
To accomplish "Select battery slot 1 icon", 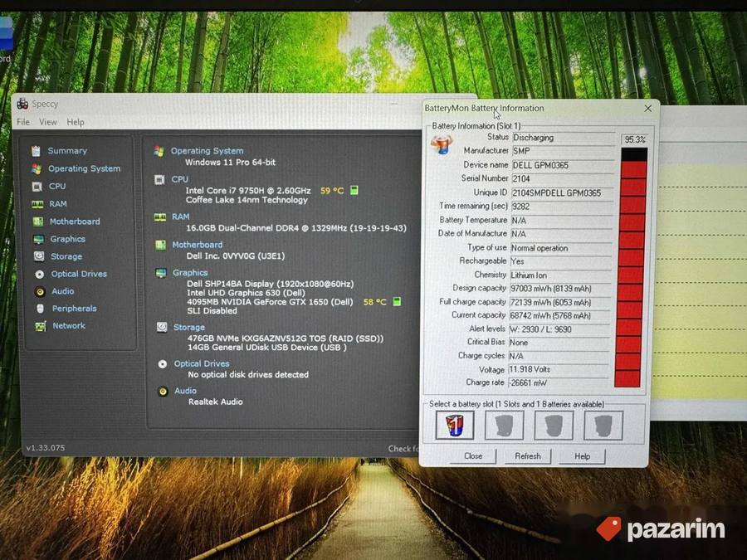I will (455, 425).
